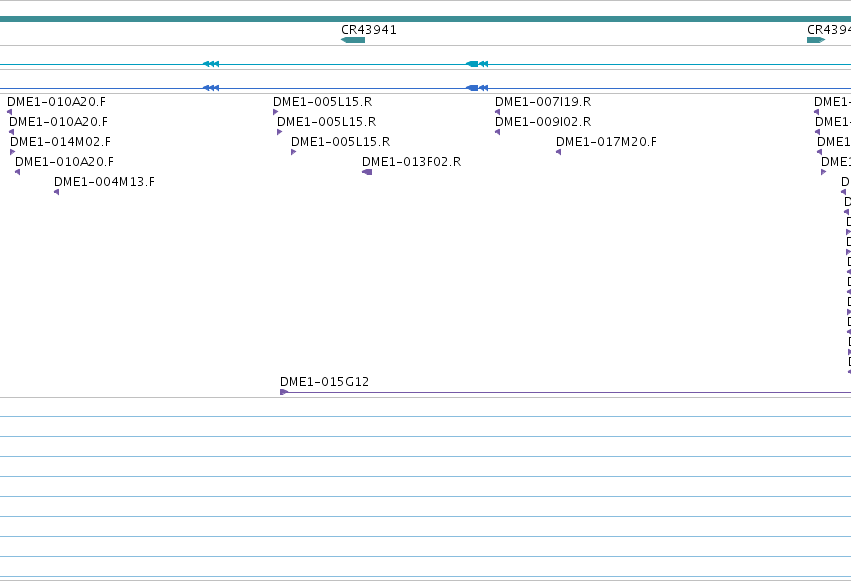Click the purple arrow under DME1-004M13.F
The width and height of the screenshot is (851, 581).
pyautogui.click(x=56, y=192)
